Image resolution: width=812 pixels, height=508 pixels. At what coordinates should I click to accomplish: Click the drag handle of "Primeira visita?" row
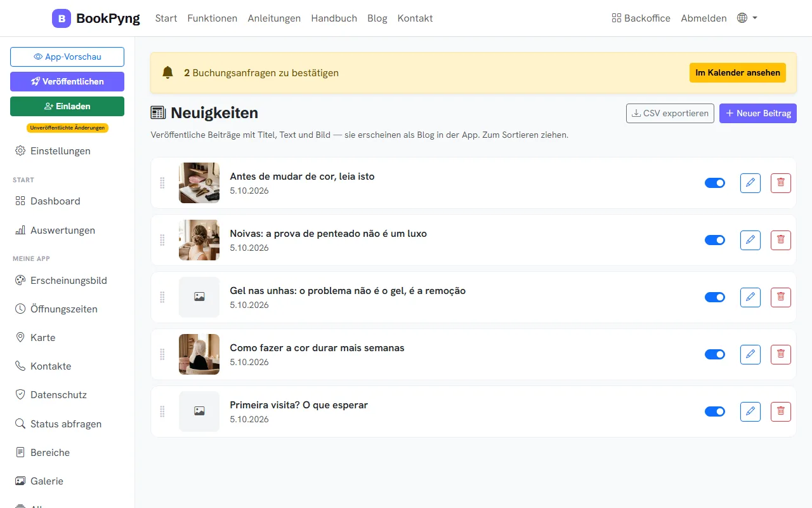pyautogui.click(x=162, y=411)
